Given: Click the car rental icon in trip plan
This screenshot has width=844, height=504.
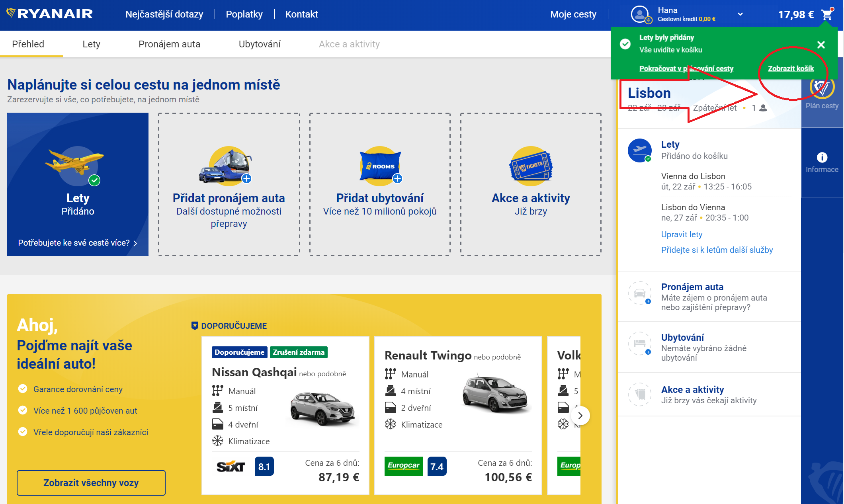Looking at the screenshot, I should point(639,293).
